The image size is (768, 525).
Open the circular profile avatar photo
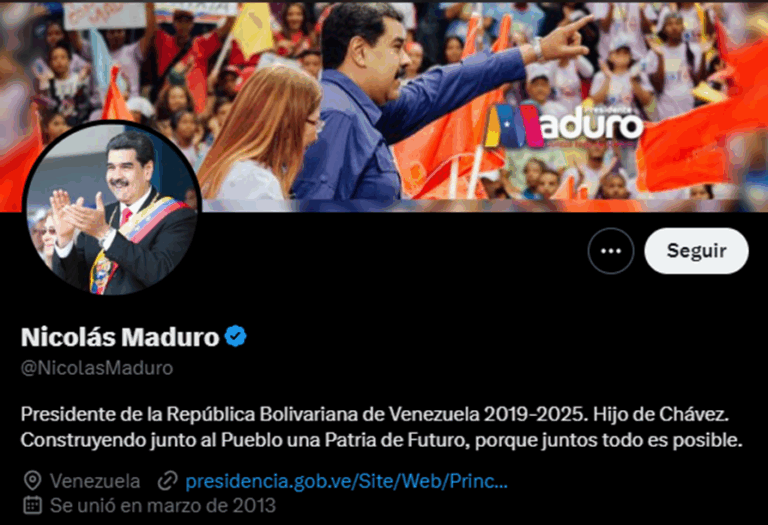112,208
